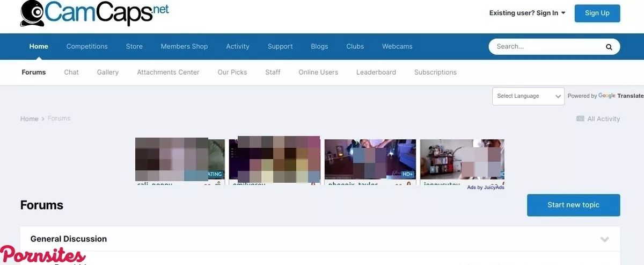Click the All Activity feed icon
Screen dimensions: 644x265
[x=580, y=119]
